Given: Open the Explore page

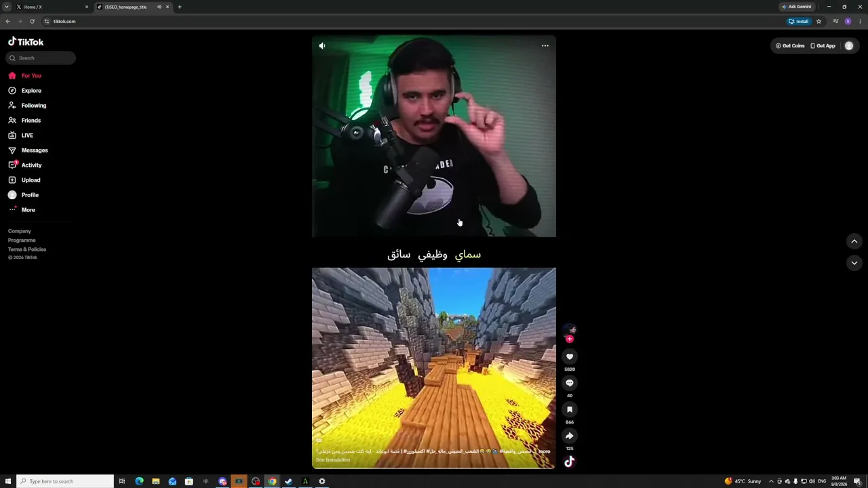Looking at the screenshot, I should click(24, 91).
